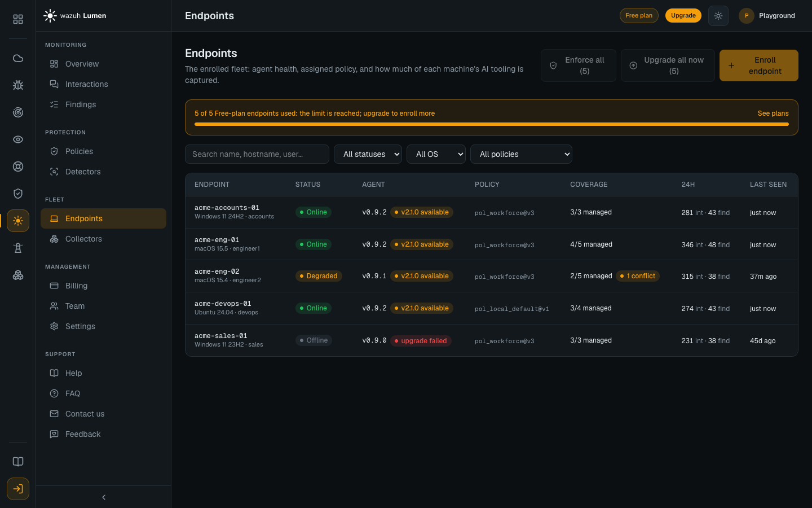Click the Enroll endpoint button
The height and width of the screenshot is (508, 812).
[758, 65]
